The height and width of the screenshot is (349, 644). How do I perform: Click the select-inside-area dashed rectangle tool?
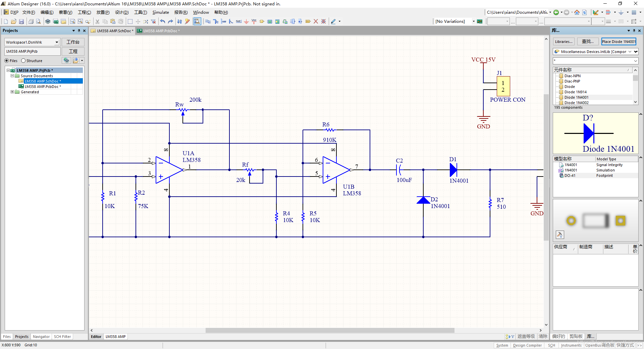point(130,21)
